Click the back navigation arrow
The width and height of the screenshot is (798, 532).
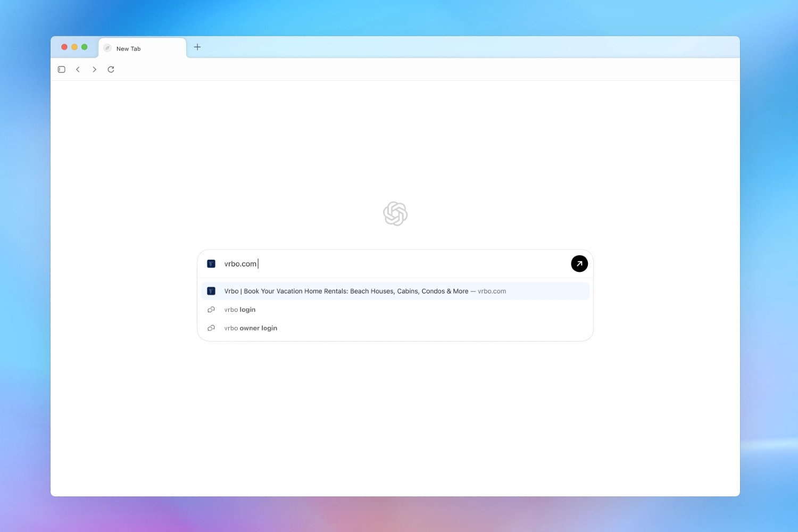click(78, 69)
